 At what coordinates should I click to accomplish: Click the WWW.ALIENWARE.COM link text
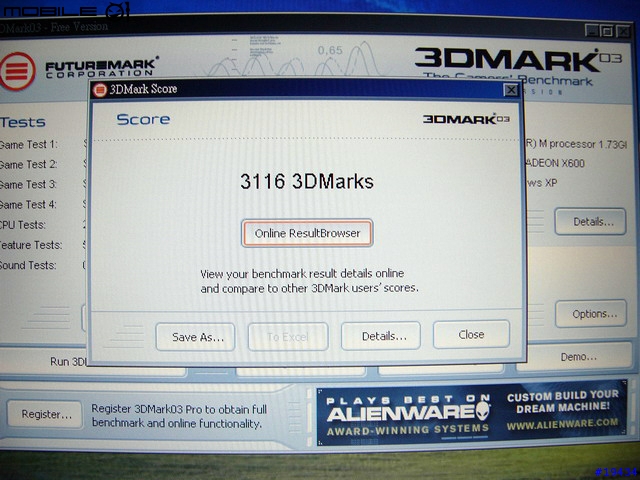(562, 424)
